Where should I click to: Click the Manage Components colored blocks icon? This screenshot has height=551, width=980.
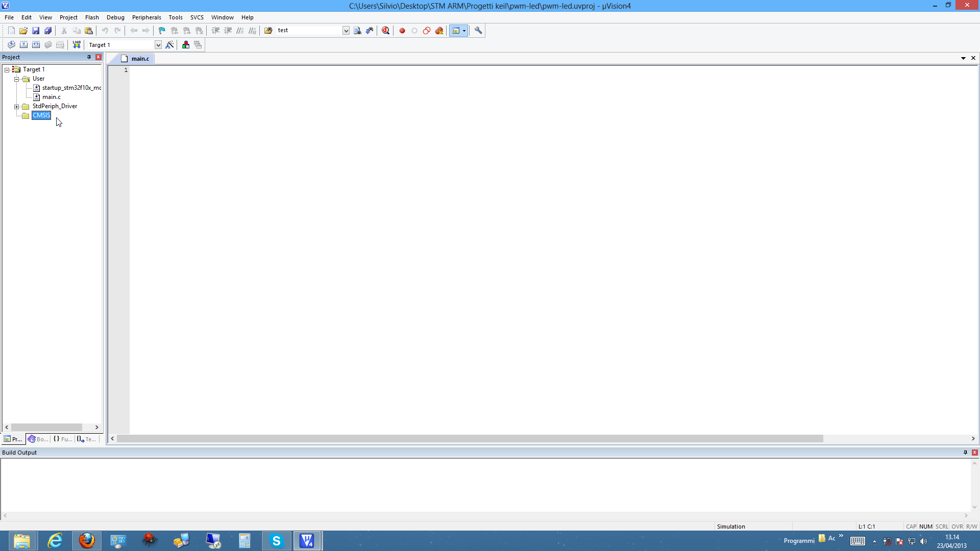(x=186, y=45)
